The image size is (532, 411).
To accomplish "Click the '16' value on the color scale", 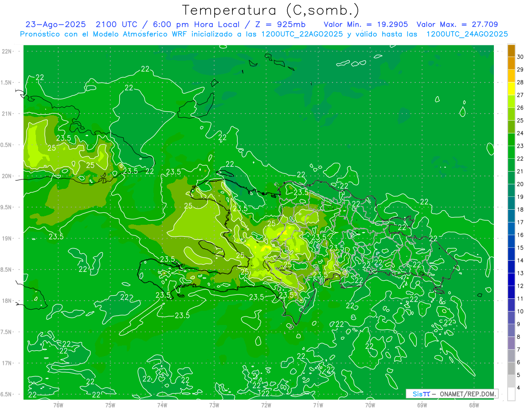I will point(520,235).
